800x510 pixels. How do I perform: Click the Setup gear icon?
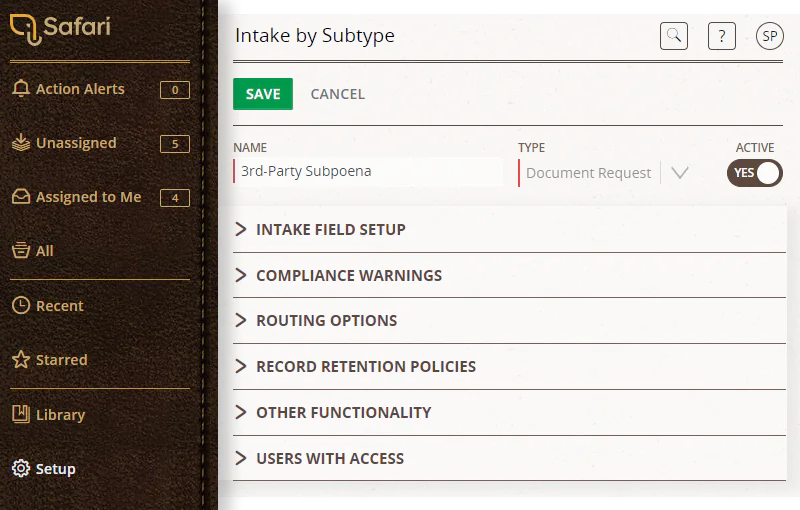21,468
